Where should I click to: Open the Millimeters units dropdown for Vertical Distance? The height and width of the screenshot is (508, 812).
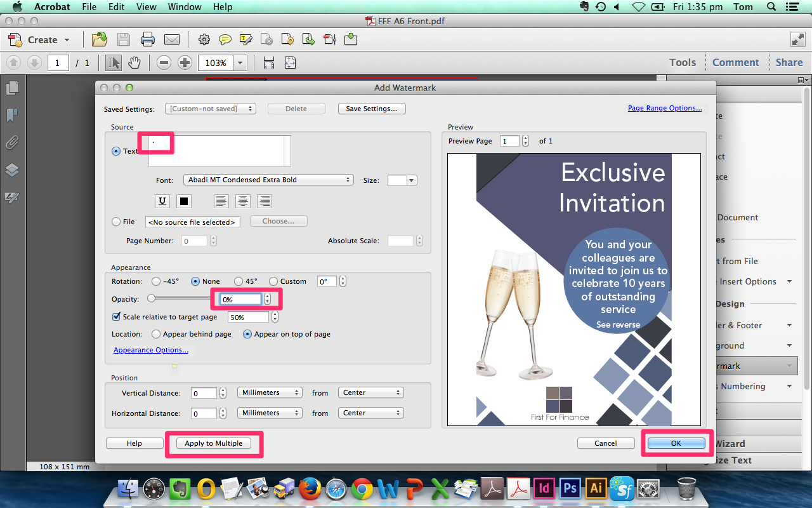(x=270, y=392)
